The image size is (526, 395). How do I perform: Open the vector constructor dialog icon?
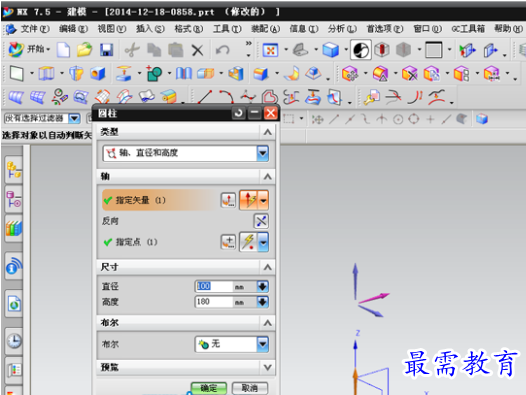228,200
